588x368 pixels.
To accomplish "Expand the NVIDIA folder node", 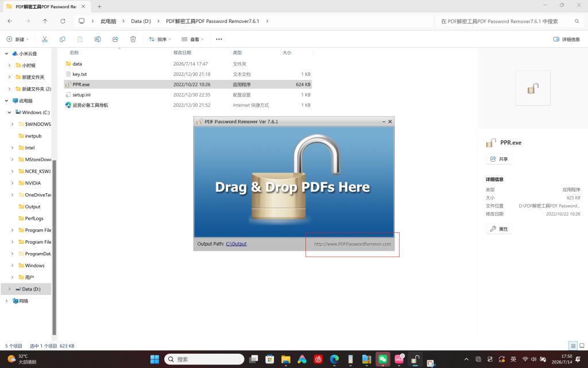I will tap(13, 183).
